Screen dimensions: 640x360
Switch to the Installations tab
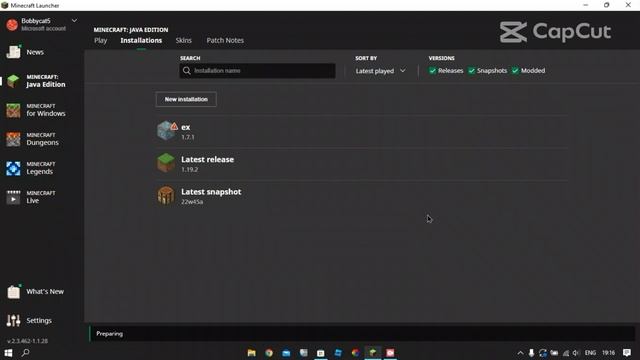(x=141, y=40)
